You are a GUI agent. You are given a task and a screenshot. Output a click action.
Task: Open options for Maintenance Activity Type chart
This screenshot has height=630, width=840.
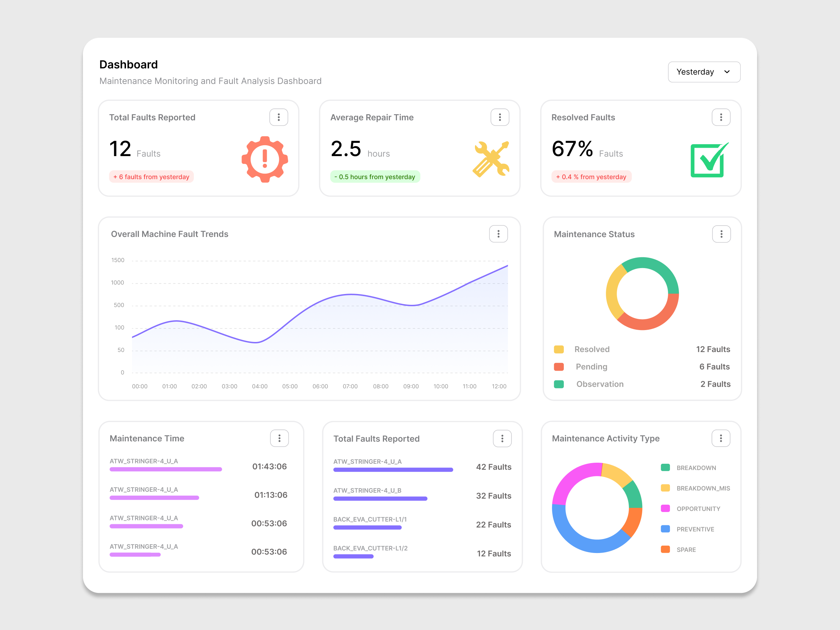[x=720, y=438]
